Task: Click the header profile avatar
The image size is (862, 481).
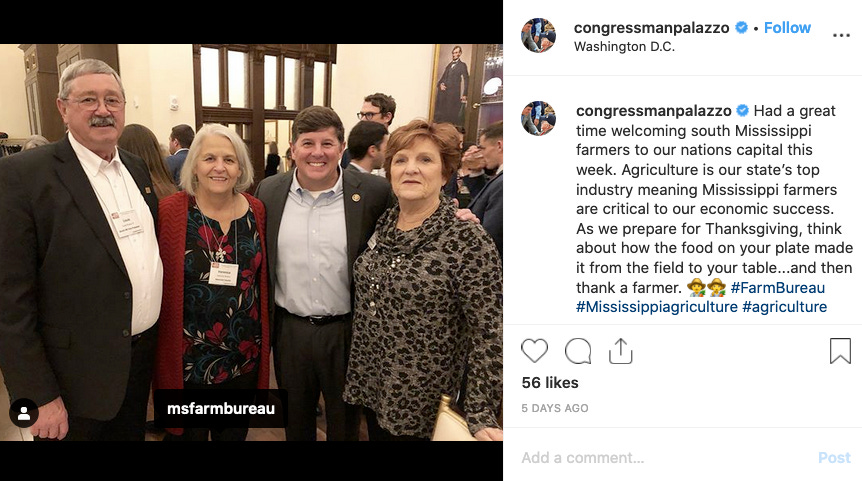Action: tap(538, 35)
